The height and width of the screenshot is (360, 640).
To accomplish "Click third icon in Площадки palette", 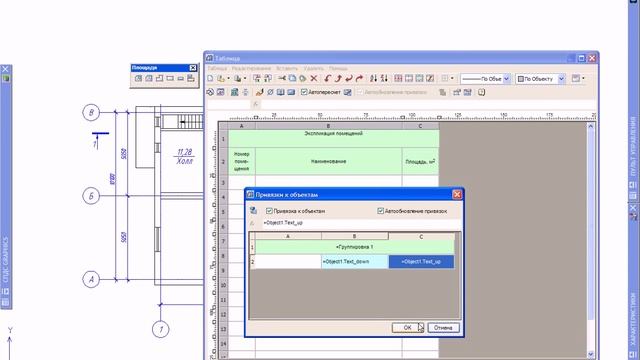I will (x=159, y=78).
